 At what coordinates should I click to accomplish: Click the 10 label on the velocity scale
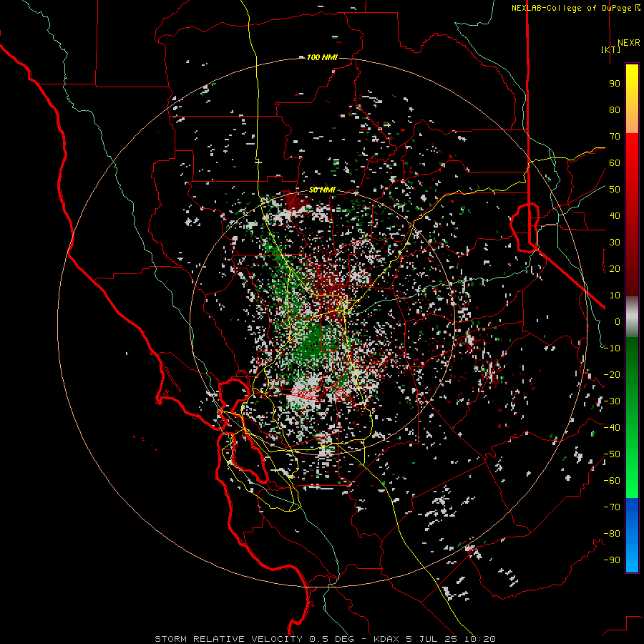click(x=615, y=296)
